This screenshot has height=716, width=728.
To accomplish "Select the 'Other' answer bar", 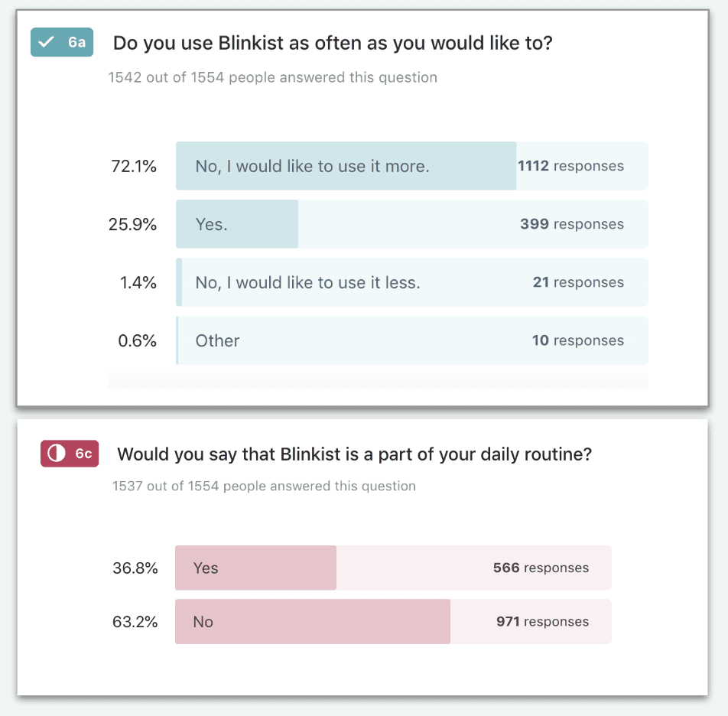I will coord(412,340).
